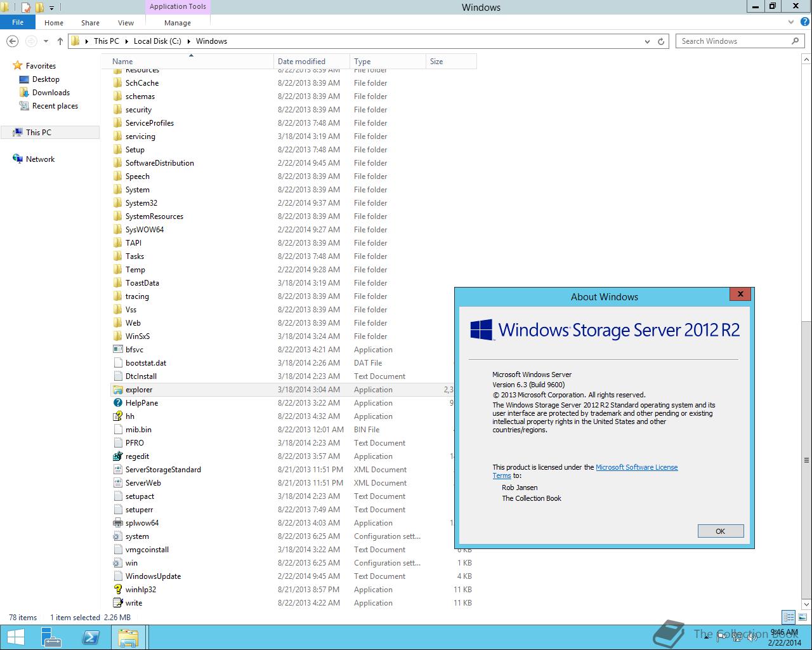This screenshot has height=650, width=812.
Task: Open the Share ribbon tab
Action: click(x=90, y=23)
